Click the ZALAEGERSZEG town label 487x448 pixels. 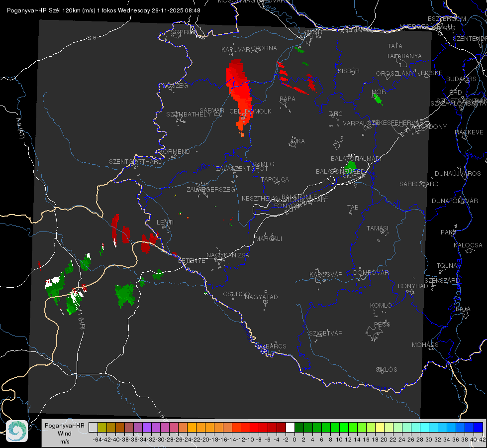click(211, 189)
